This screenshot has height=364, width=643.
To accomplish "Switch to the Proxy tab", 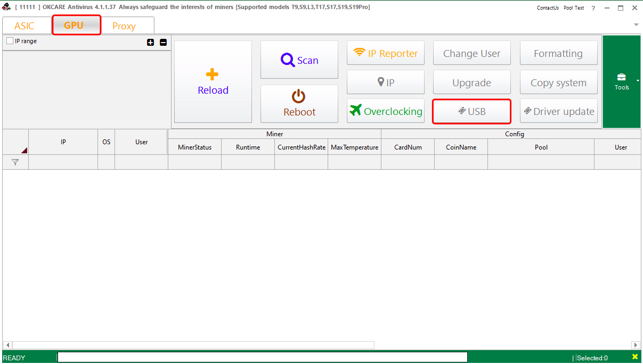I will 124,25.
